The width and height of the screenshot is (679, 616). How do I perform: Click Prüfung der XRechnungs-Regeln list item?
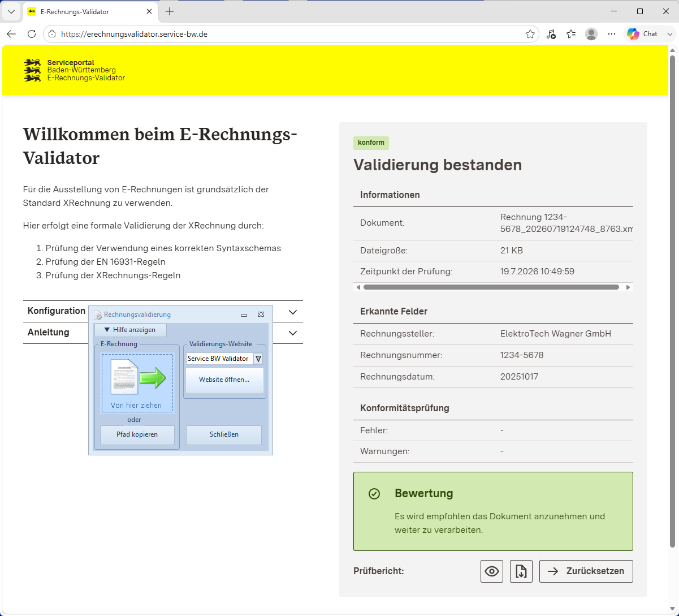pos(113,275)
